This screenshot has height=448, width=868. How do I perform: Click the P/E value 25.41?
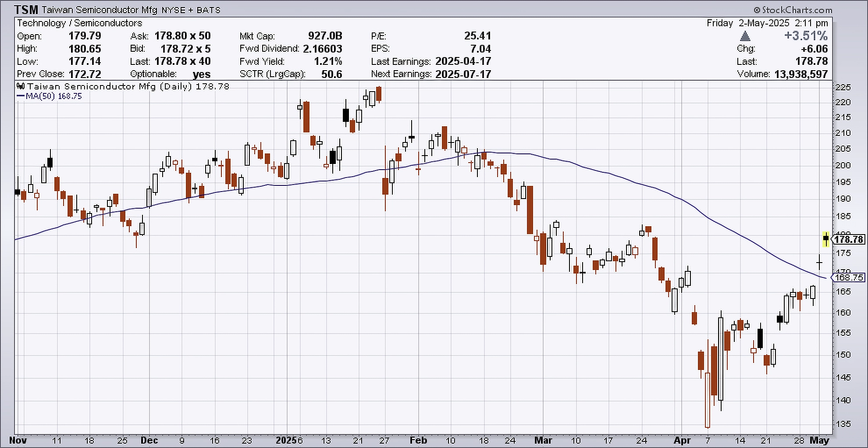click(477, 36)
